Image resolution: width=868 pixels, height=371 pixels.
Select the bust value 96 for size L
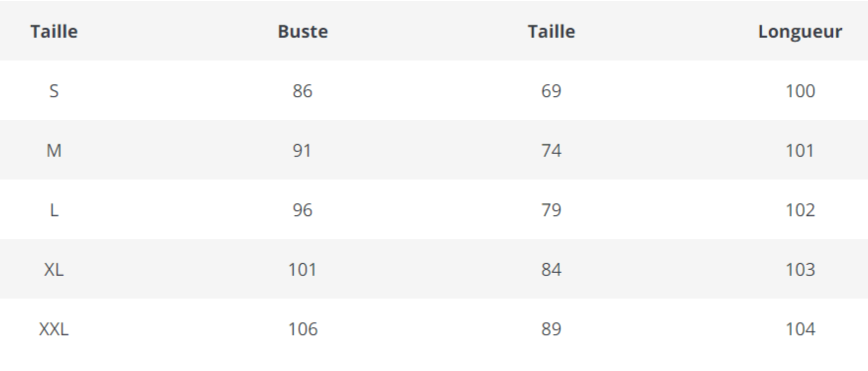coord(303,210)
